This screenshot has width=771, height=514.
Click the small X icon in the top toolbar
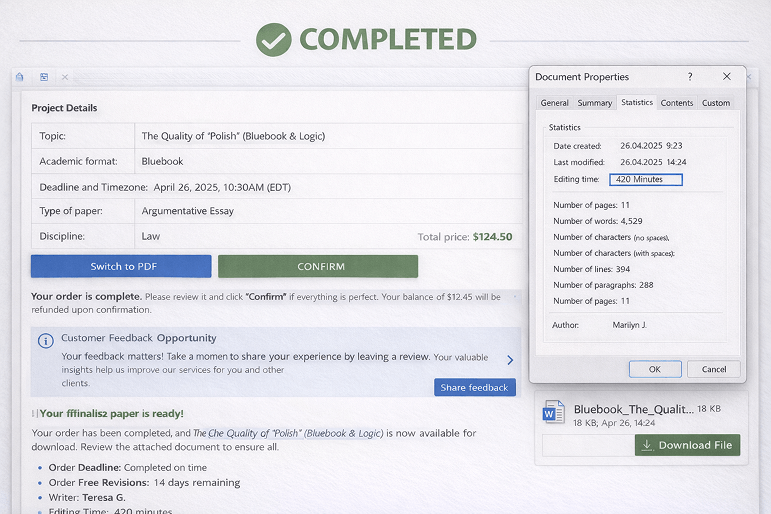click(x=65, y=77)
